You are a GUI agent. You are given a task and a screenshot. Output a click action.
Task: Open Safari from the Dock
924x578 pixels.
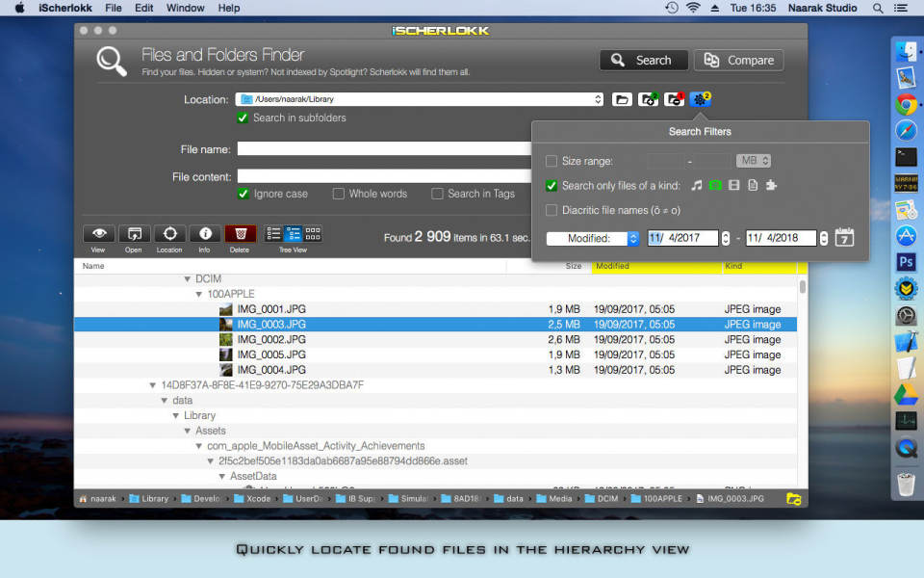[906, 130]
